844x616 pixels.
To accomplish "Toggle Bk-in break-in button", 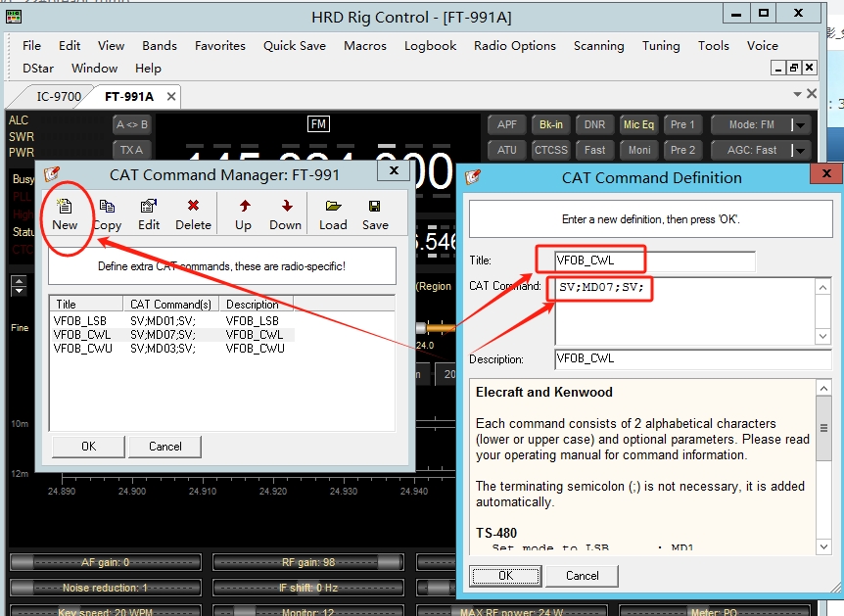I will [550, 124].
